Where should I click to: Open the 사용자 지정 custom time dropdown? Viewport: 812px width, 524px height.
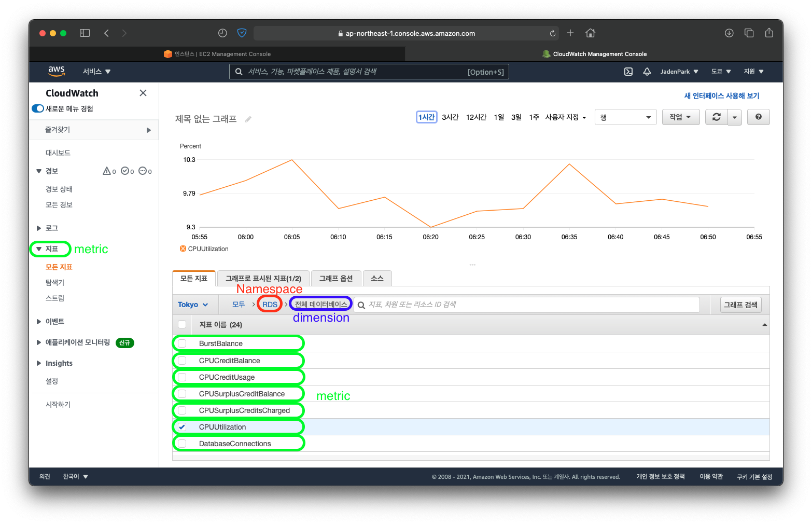[566, 117]
